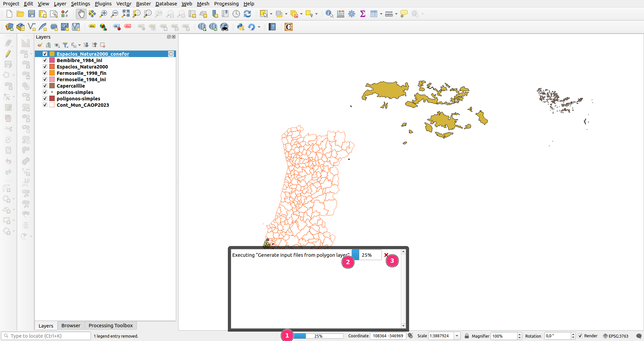644x341 pixels.
Task: Increase Magnifier with stepper up arrow
Action: [x=519, y=334]
